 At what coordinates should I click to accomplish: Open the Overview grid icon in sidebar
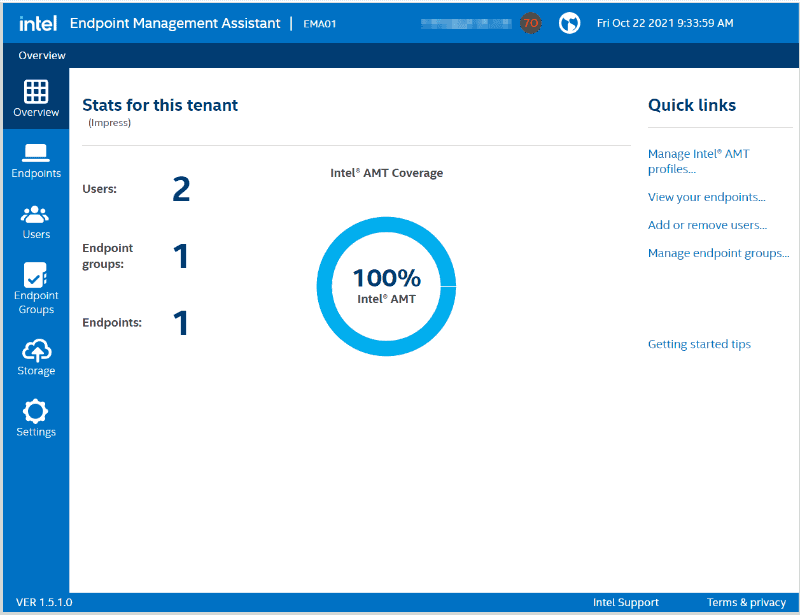[x=36, y=92]
